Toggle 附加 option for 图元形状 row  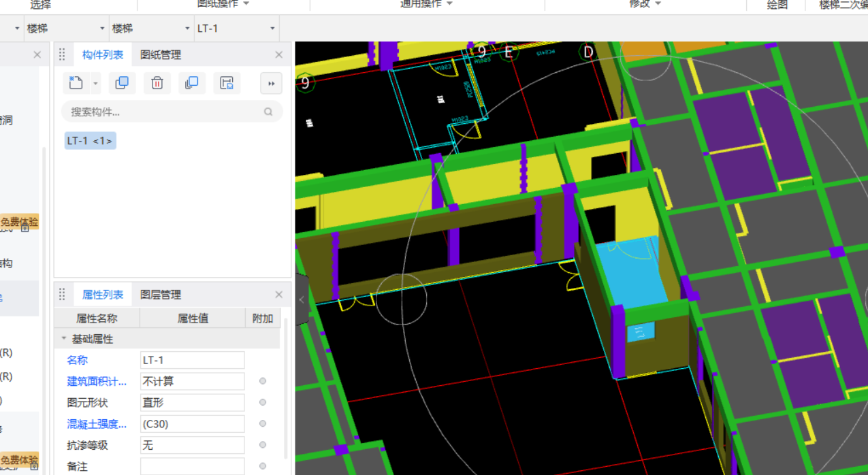(x=263, y=402)
